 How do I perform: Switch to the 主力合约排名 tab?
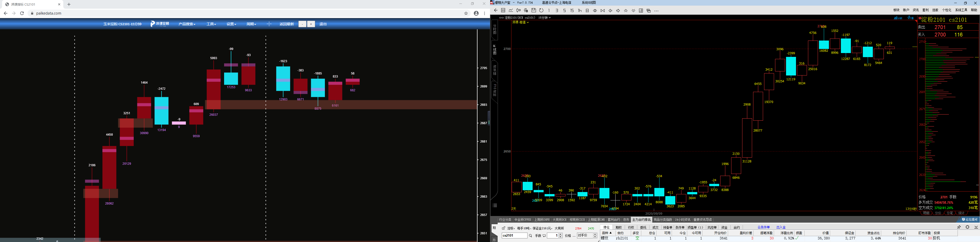coord(641,220)
